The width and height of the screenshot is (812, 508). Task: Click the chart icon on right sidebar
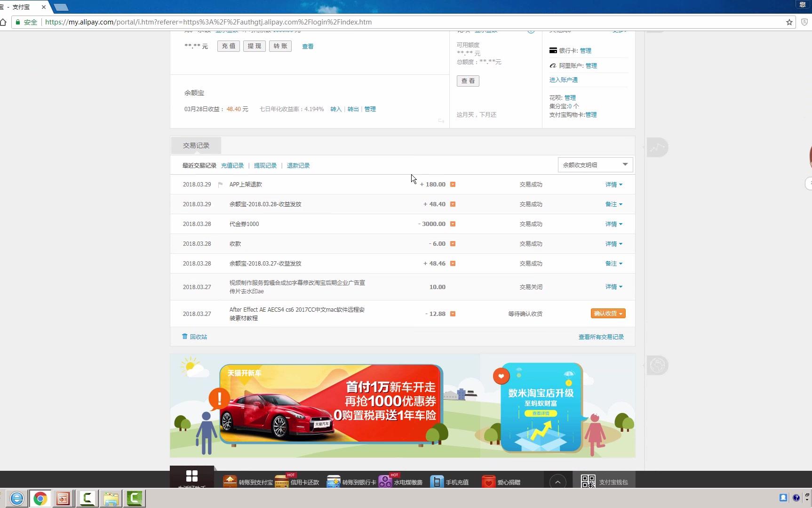coord(657,148)
